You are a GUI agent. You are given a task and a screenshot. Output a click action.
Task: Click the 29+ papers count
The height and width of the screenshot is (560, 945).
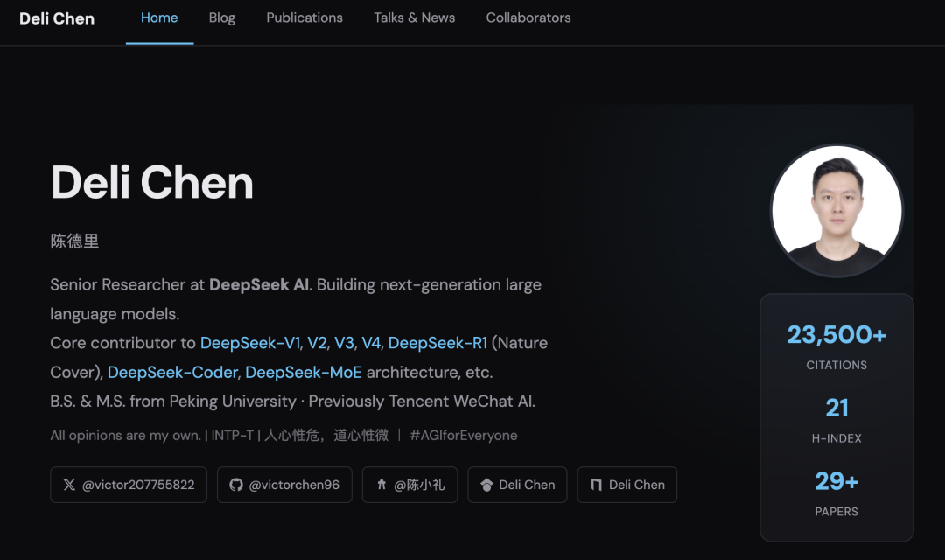(836, 481)
